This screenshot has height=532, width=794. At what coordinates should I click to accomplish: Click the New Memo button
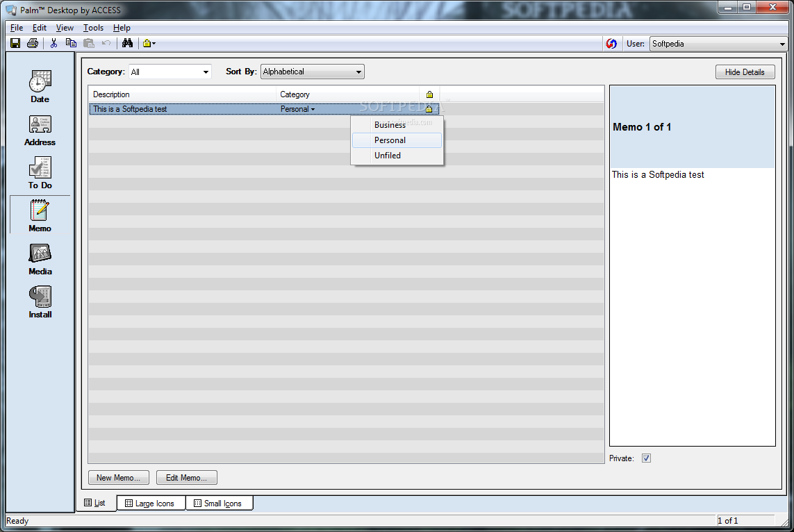(119, 477)
